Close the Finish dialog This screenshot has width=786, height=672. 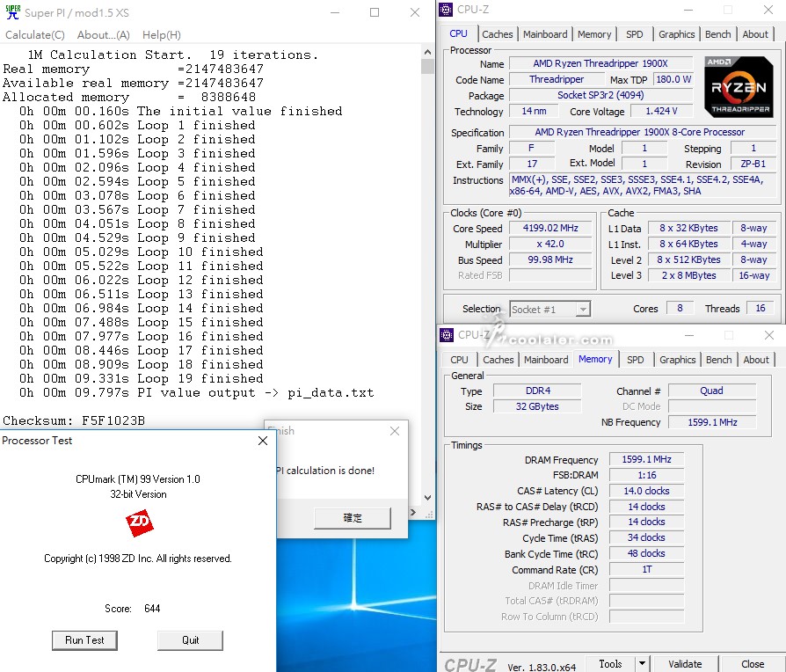click(395, 431)
